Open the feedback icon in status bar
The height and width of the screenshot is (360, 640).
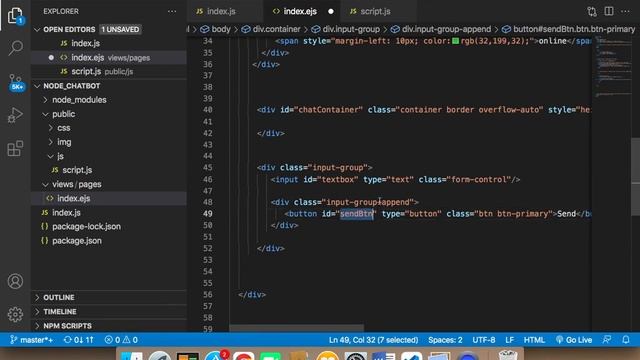[607, 340]
